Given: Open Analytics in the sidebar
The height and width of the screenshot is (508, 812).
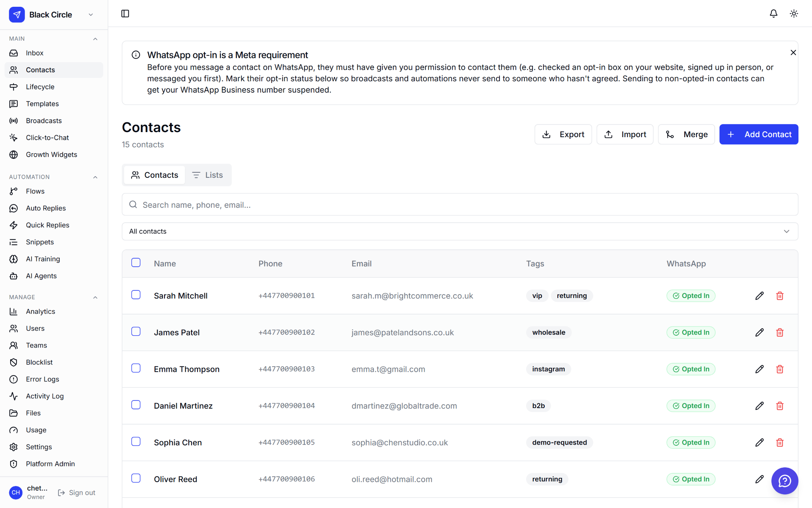Looking at the screenshot, I should point(54,312).
